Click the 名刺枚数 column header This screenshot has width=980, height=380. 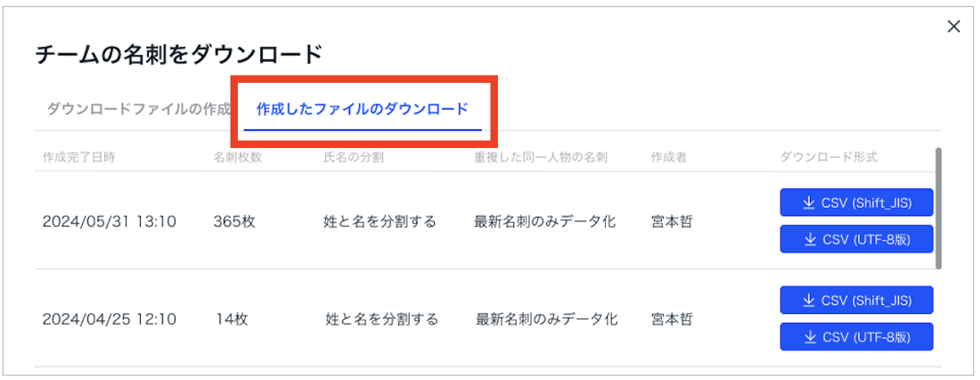click(x=238, y=158)
